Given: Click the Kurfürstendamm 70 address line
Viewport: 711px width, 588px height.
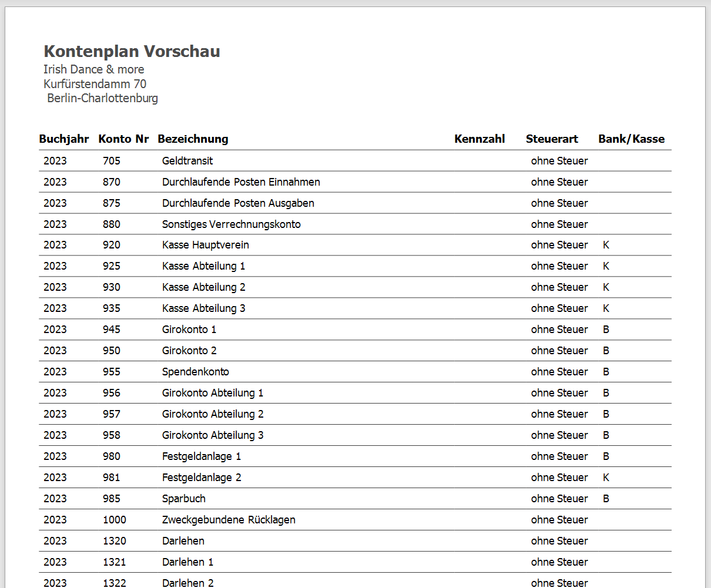Looking at the screenshot, I should tap(95, 84).
